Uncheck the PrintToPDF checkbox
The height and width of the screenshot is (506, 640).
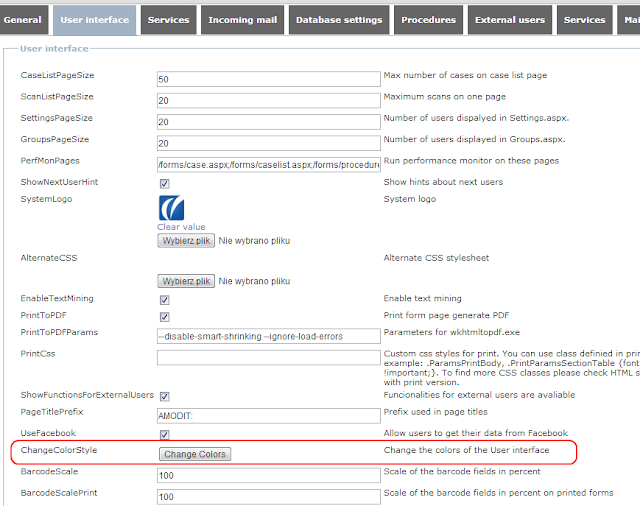pos(164,317)
